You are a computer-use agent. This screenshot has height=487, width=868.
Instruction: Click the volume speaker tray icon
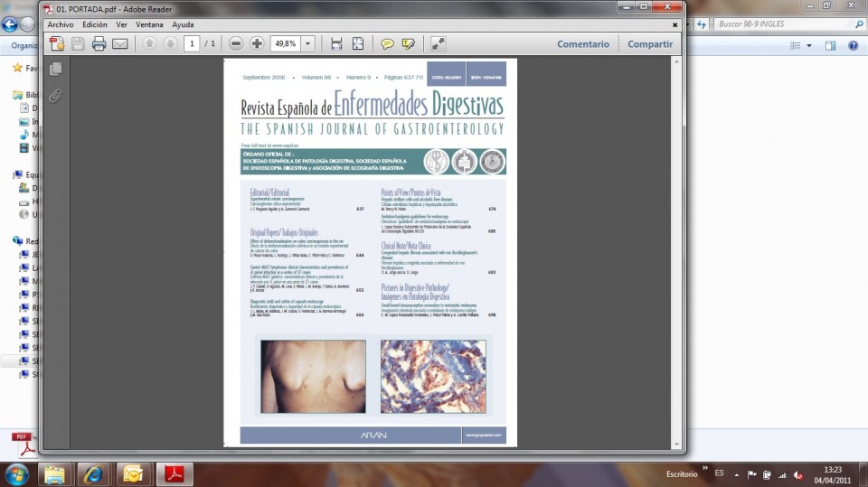pyautogui.click(x=798, y=475)
